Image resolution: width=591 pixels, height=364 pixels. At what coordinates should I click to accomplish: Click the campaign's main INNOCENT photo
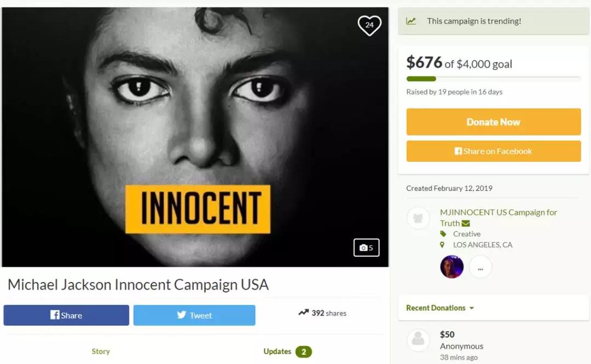point(195,137)
